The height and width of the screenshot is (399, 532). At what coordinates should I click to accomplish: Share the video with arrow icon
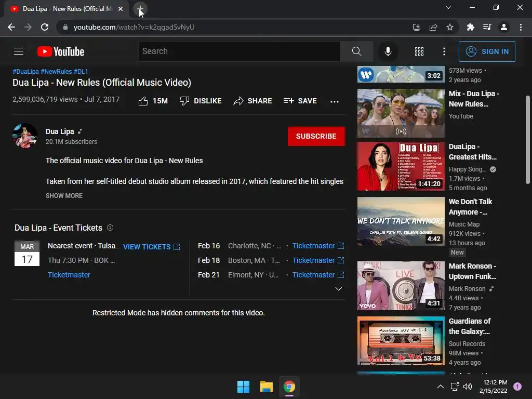(238, 101)
